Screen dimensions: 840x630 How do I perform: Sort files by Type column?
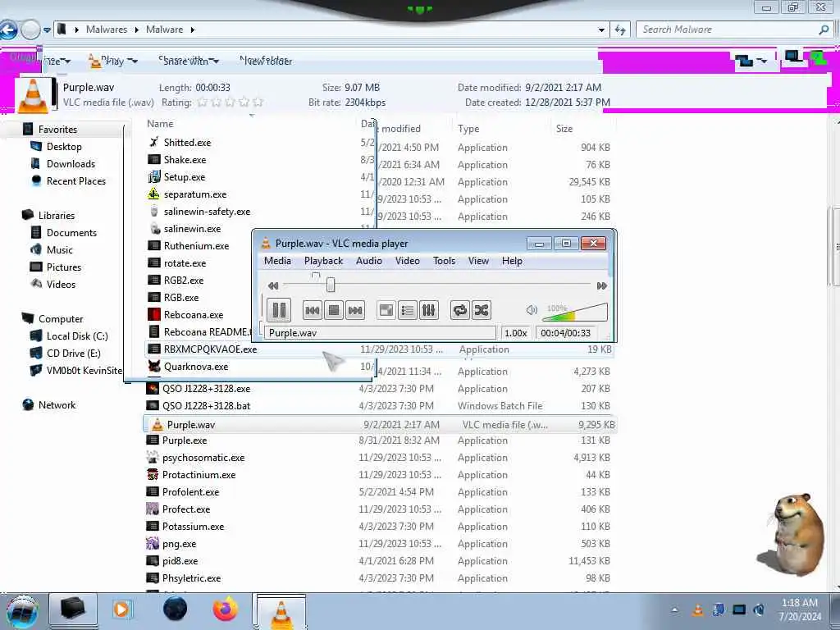coord(468,129)
